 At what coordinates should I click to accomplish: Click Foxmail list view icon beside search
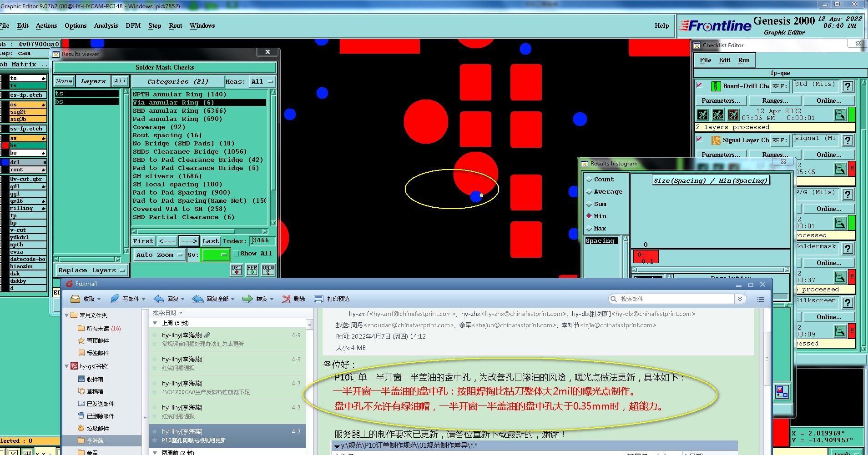(x=761, y=299)
